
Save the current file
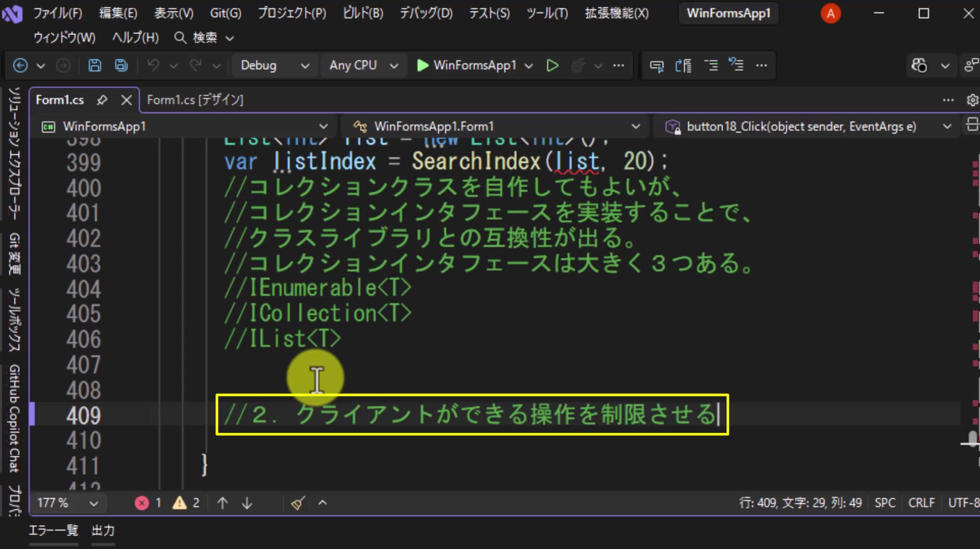point(94,65)
